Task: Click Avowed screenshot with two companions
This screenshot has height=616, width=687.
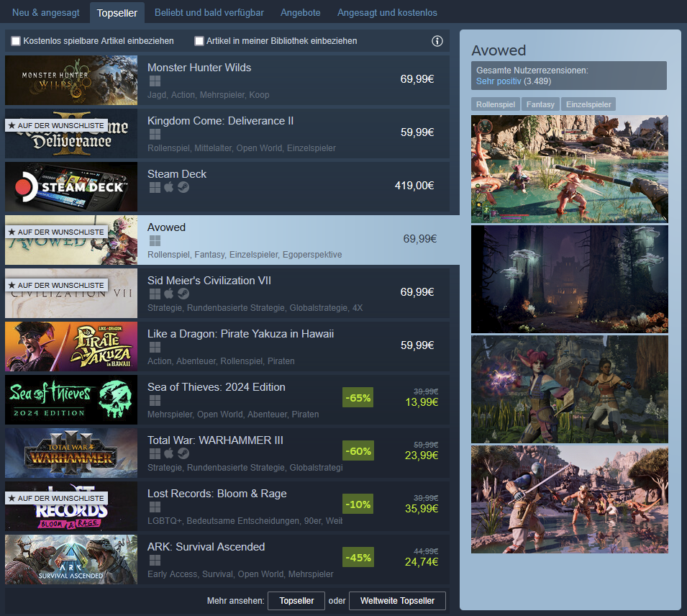Action: coord(570,389)
